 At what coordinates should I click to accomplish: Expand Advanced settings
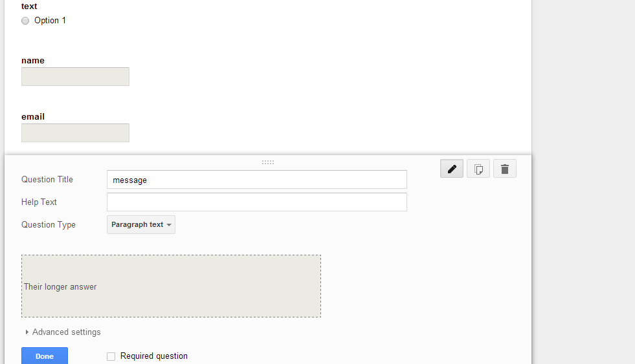pyautogui.click(x=63, y=332)
